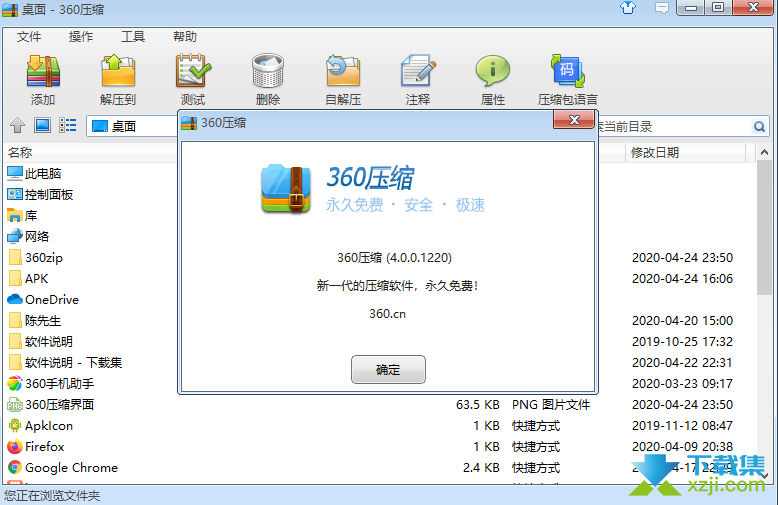Click the 自解压 (Self-extract) toolbar icon
Screen dimensions: 778x505
pos(343,71)
